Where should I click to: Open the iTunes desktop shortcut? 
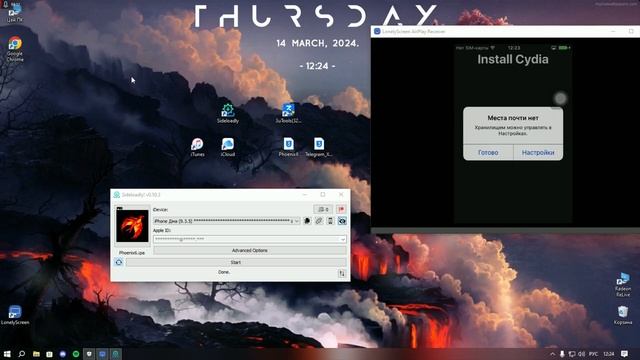(x=197, y=147)
